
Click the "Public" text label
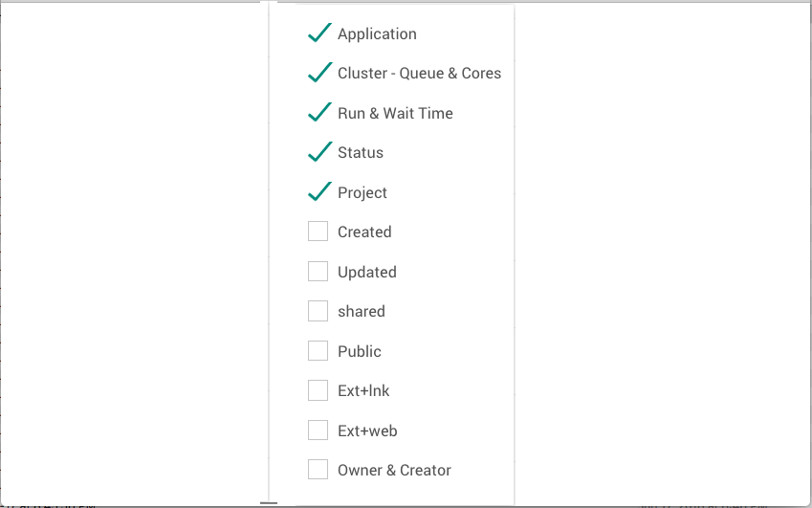tap(360, 351)
